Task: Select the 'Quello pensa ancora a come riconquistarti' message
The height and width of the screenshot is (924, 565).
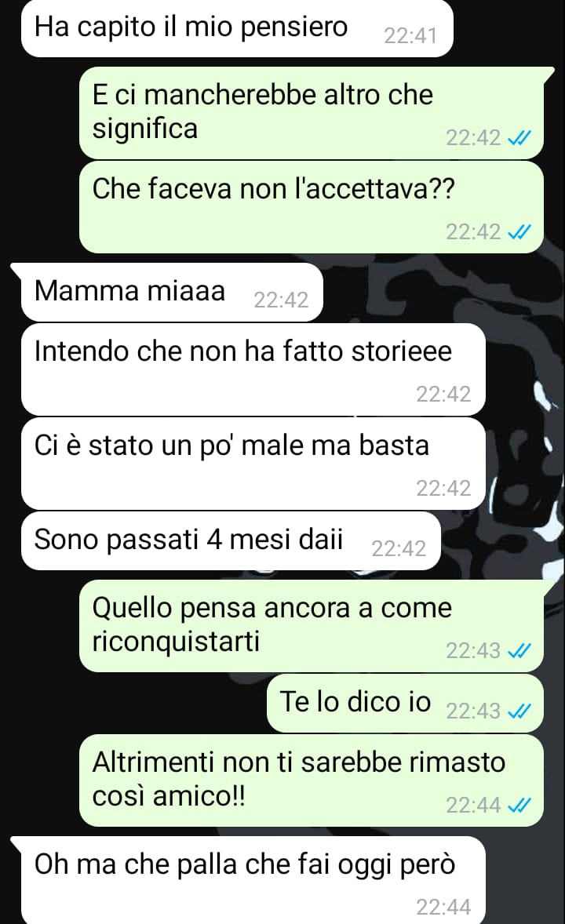Action: tap(312, 626)
